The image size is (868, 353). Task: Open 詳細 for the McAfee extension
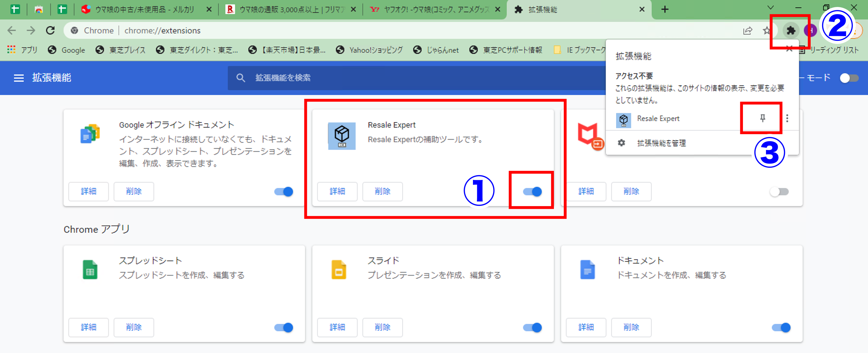tap(586, 192)
